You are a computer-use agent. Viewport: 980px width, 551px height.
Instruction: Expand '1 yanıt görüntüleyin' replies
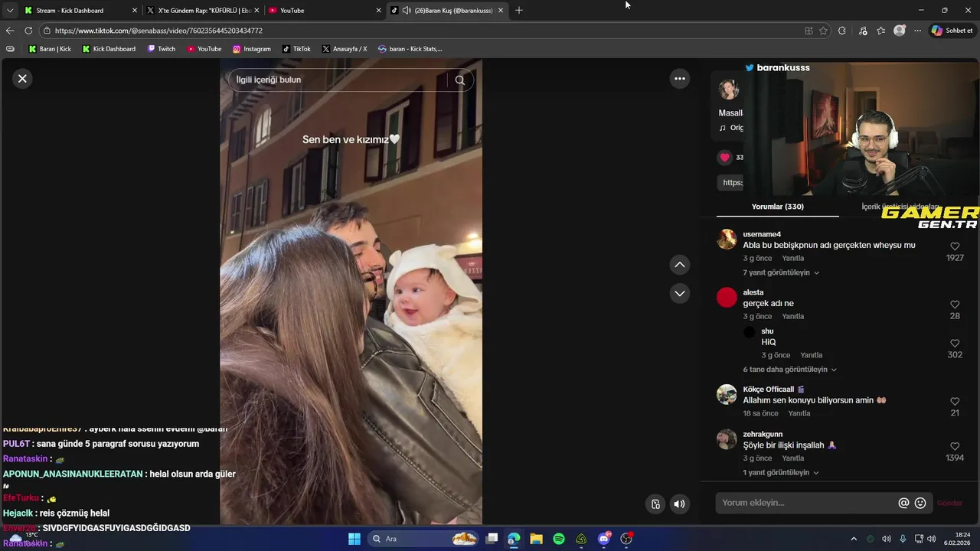781,472
